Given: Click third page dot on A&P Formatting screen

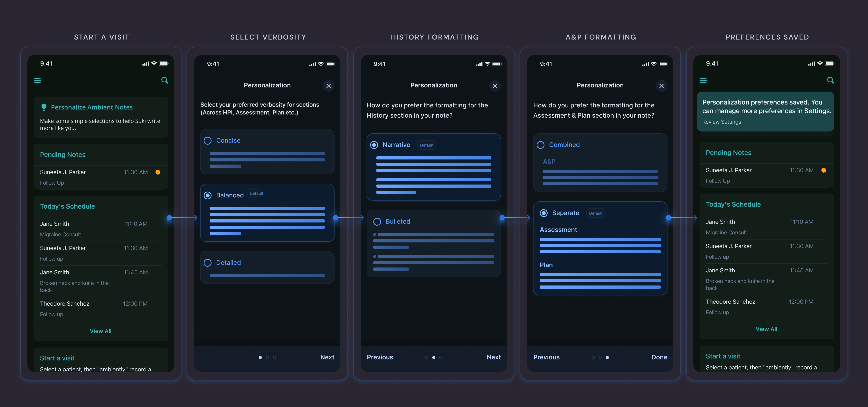Looking at the screenshot, I should [607, 357].
